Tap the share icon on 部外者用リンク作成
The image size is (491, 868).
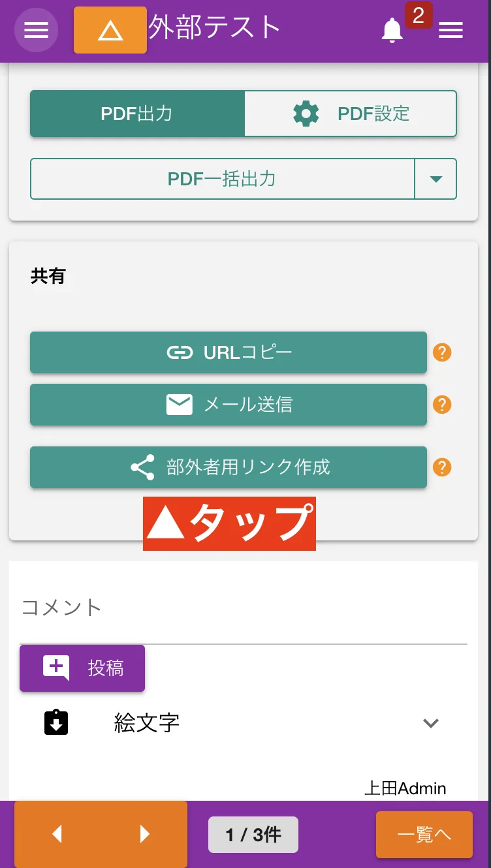coord(142,467)
